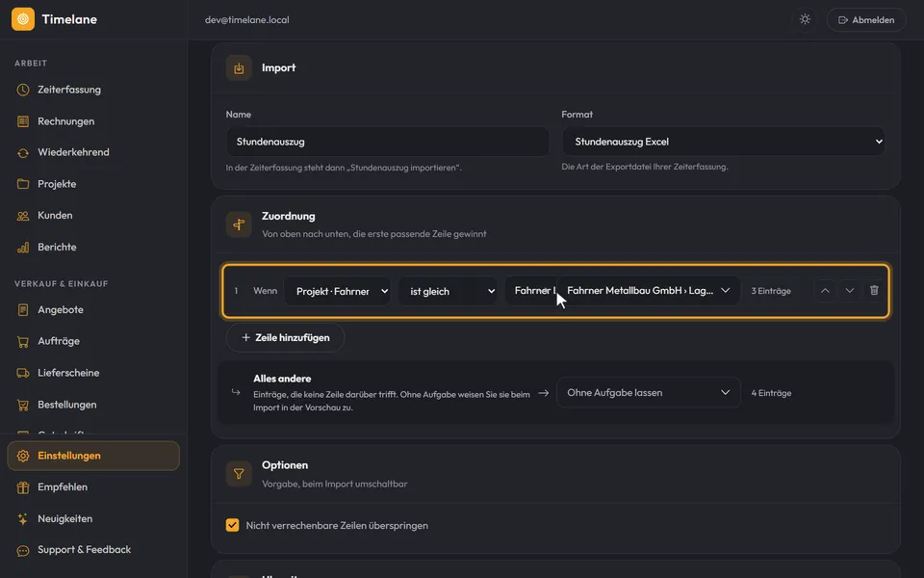Click the Kunden people icon
Image resolution: width=924 pixels, height=578 pixels.
pyautogui.click(x=23, y=216)
